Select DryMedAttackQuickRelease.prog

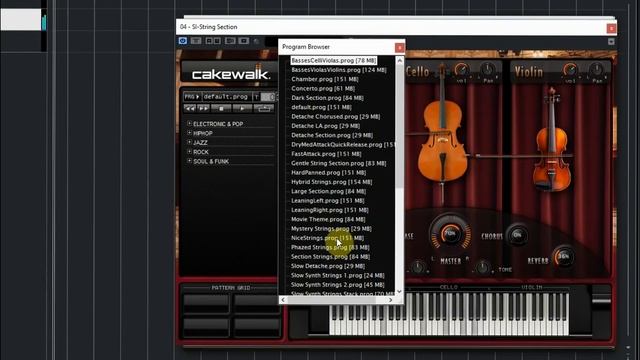tap(343, 145)
